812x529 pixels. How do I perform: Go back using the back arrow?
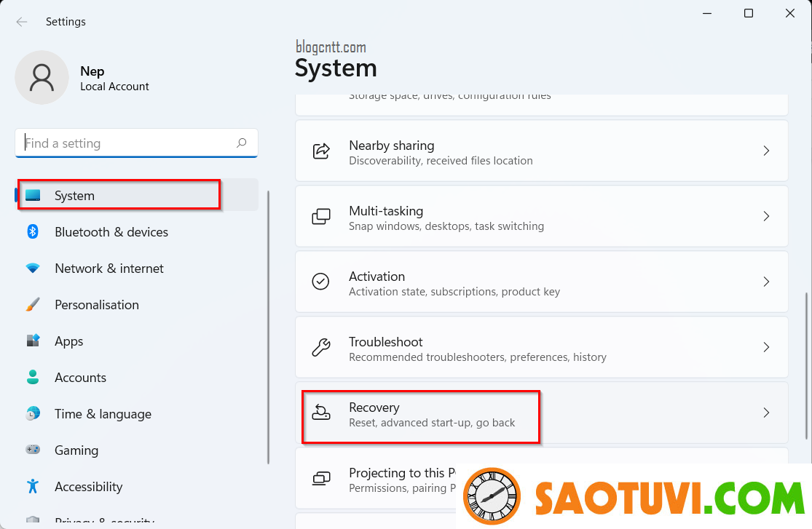22,22
